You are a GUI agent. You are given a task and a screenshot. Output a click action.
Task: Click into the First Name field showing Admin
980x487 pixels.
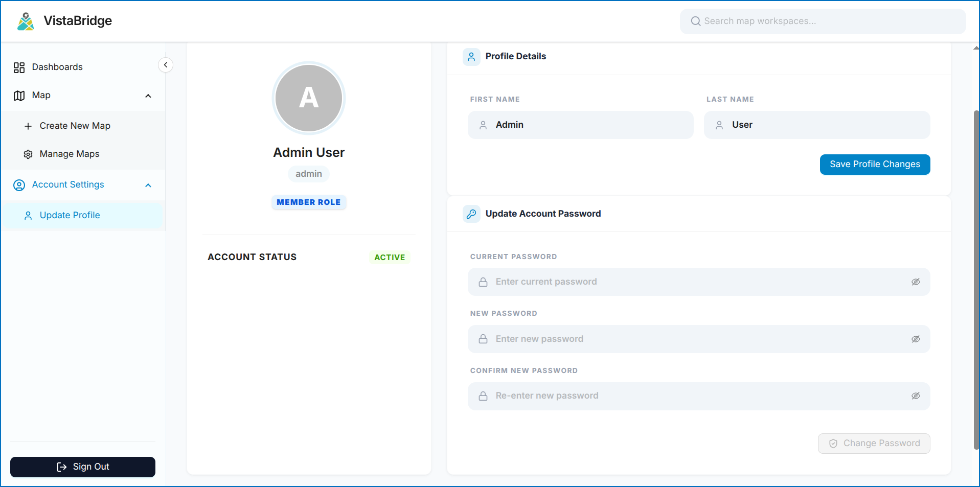click(x=580, y=125)
